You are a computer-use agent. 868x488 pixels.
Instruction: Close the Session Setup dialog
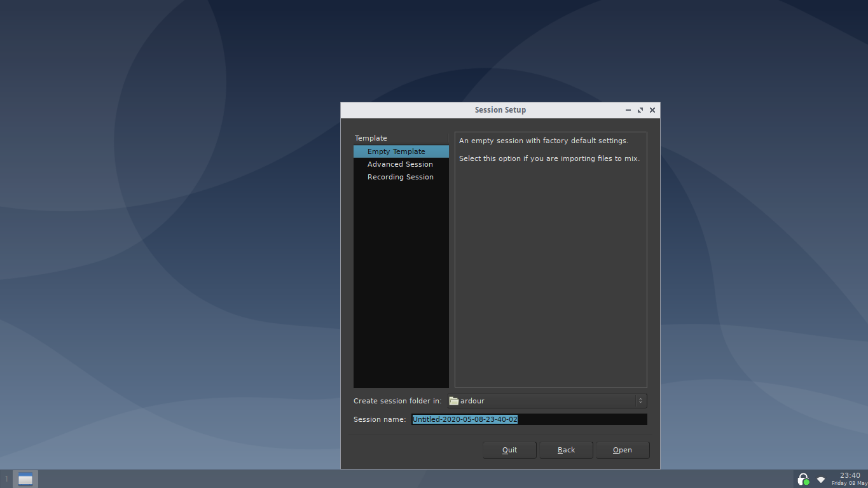click(652, 110)
